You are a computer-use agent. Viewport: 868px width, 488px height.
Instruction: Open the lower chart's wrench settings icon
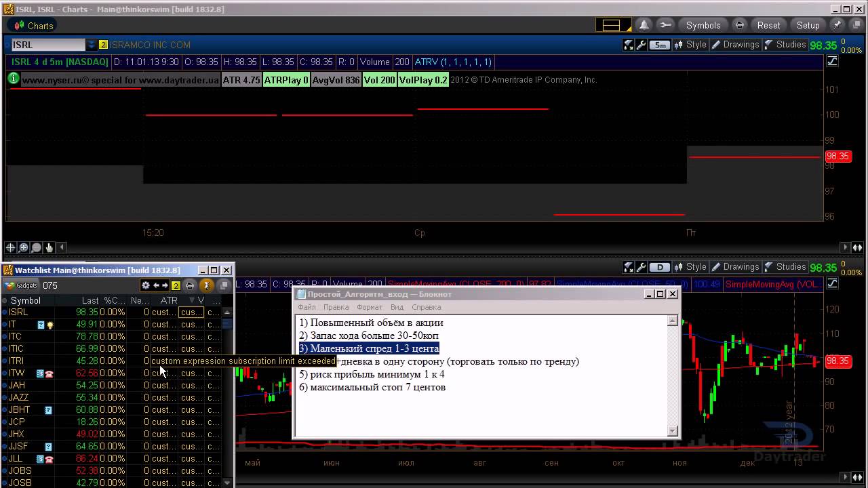641,267
